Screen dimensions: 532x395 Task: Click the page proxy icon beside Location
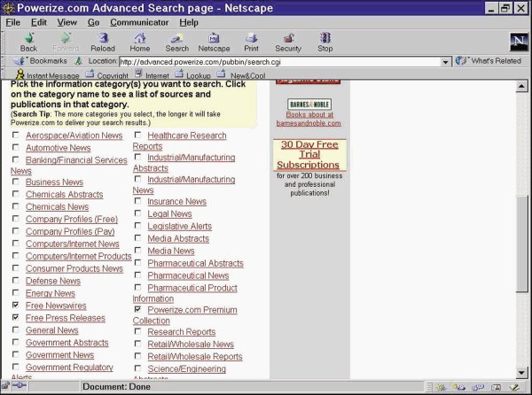pos(78,61)
